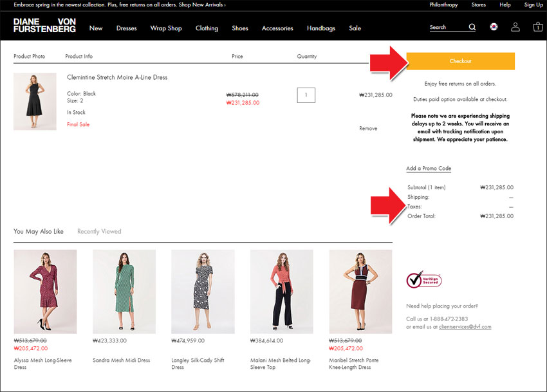Open the Sale menu
The width and height of the screenshot is (547, 392).
tap(355, 28)
